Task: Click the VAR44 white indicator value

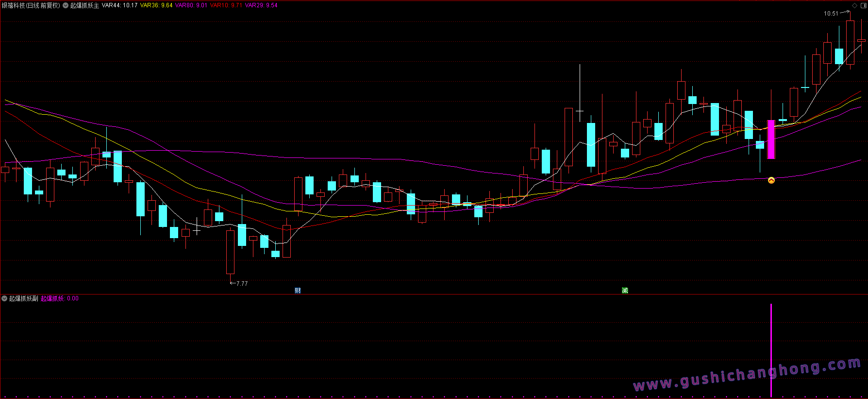Action: pyautogui.click(x=119, y=5)
